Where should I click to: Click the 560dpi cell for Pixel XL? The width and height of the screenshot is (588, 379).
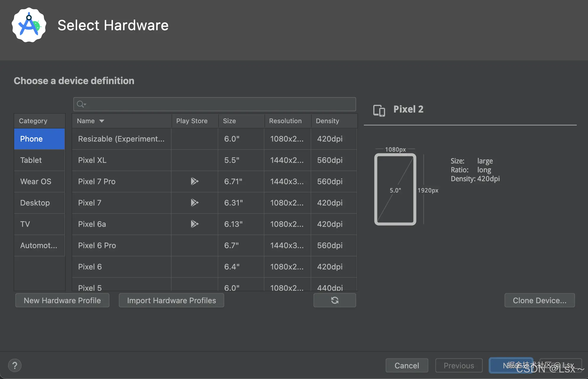334,160
